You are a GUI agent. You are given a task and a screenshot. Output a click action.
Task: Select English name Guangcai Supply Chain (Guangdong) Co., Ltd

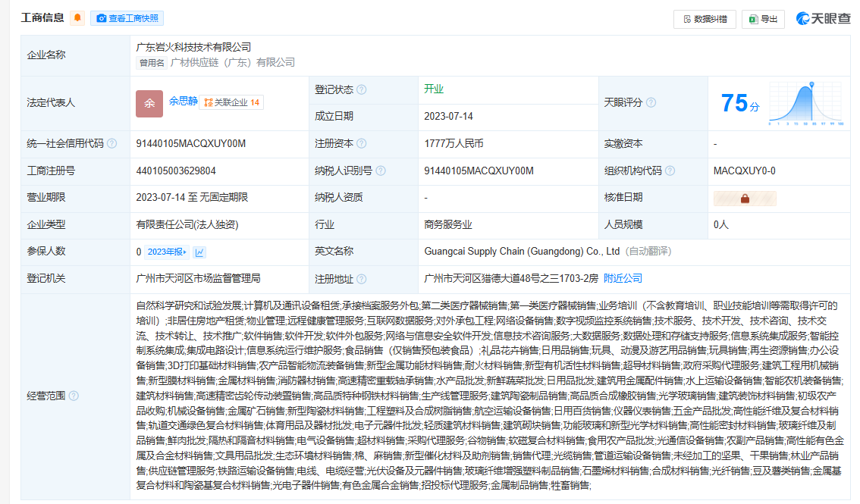pyautogui.click(x=522, y=252)
